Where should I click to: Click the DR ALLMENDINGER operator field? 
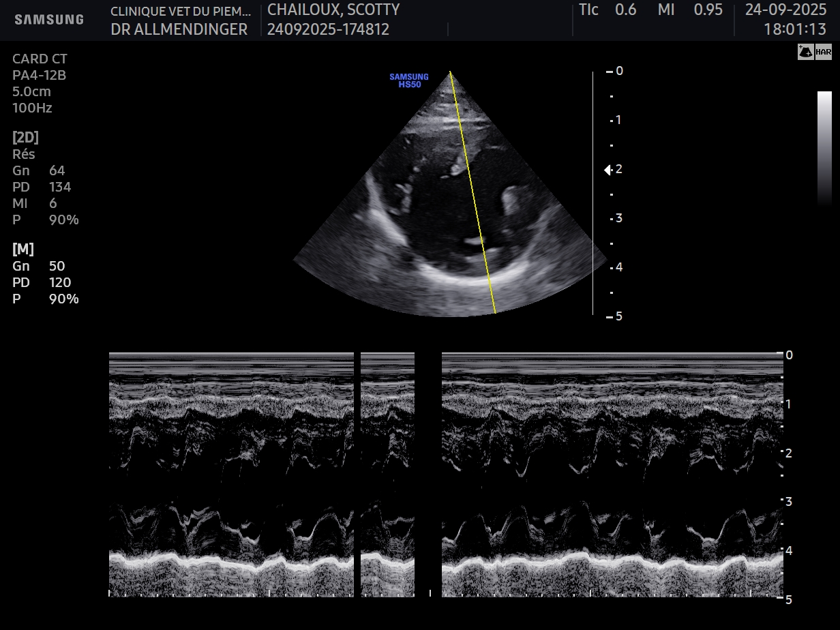click(179, 29)
